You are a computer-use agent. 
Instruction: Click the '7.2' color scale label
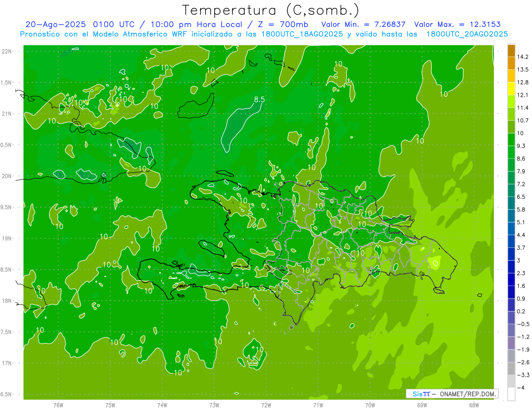[521, 184]
